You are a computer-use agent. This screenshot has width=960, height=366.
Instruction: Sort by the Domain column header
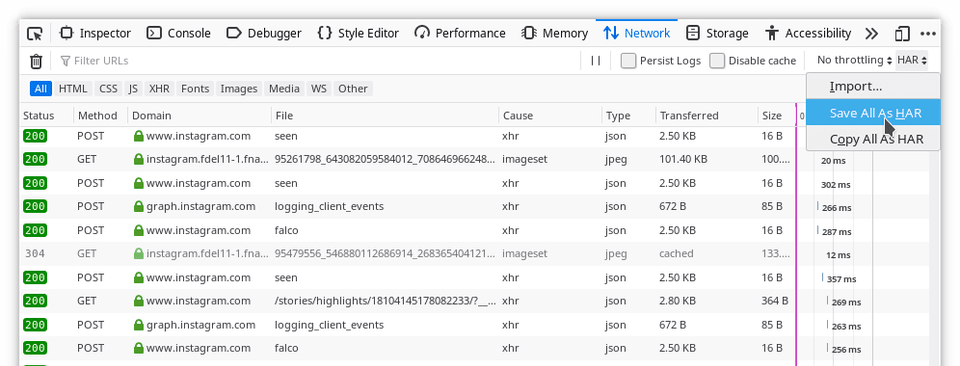pyautogui.click(x=200, y=115)
